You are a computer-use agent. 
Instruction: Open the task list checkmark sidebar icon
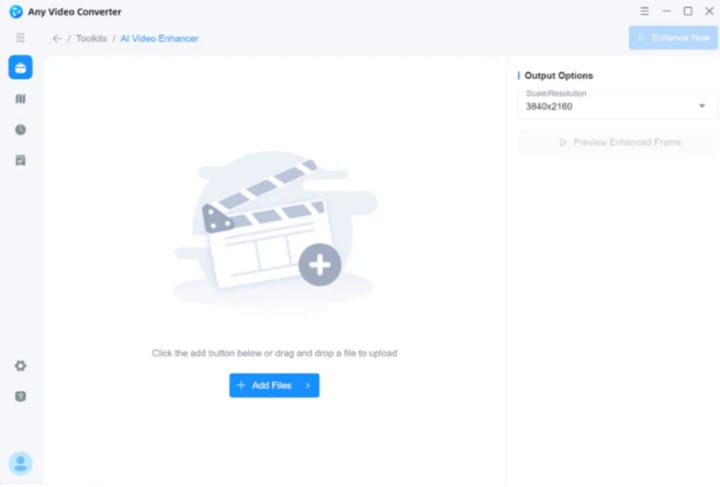[x=20, y=160]
